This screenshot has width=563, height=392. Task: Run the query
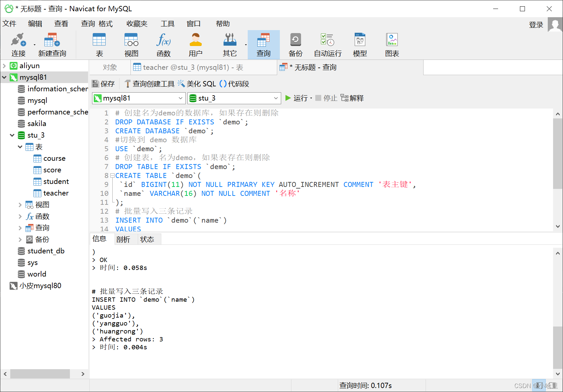point(296,98)
